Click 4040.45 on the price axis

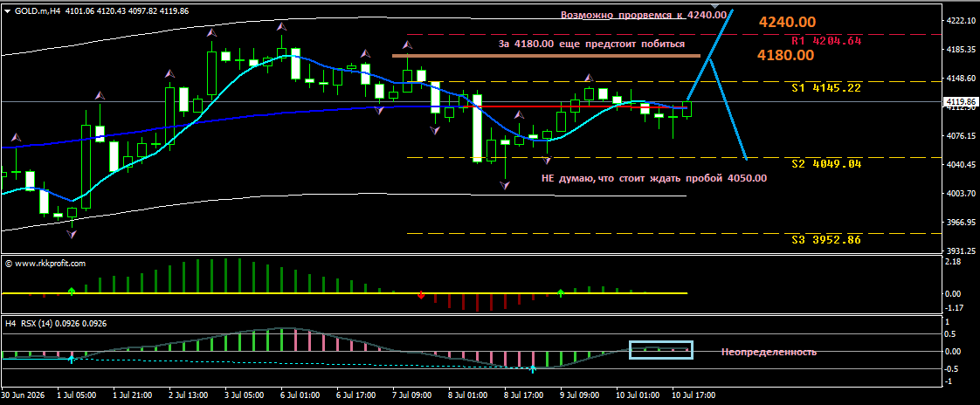coord(962,164)
